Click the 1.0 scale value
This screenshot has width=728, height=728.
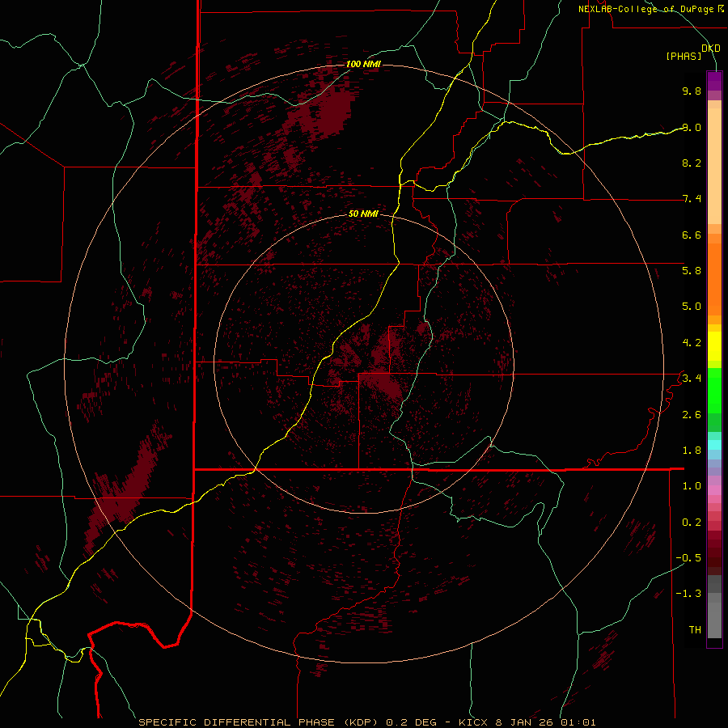(692, 486)
